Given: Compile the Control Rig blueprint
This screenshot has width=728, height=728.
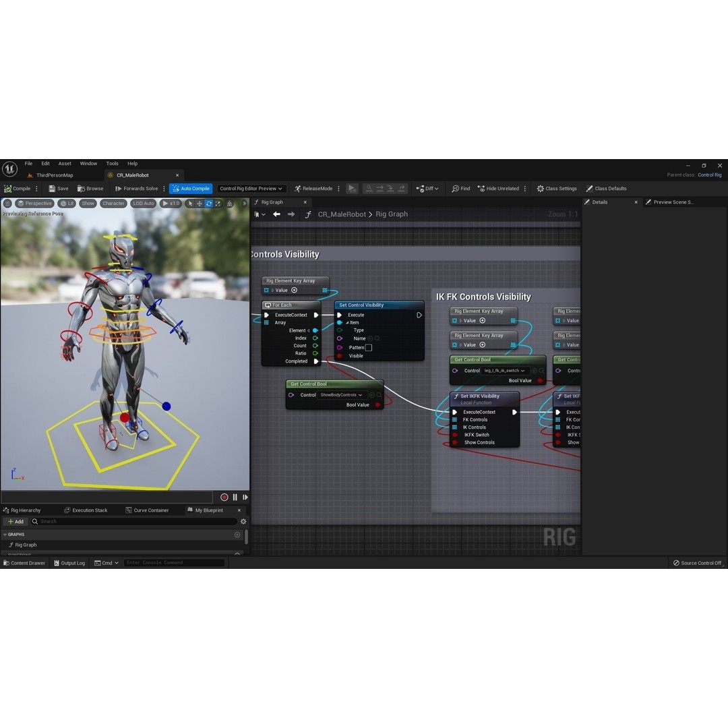Looking at the screenshot, I should [x=17, y=189].
